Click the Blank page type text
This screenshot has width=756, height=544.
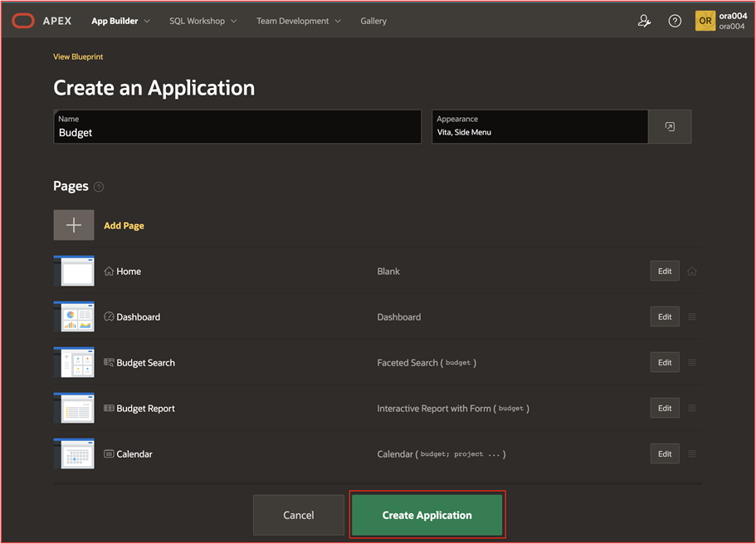(x=388, y=272)
